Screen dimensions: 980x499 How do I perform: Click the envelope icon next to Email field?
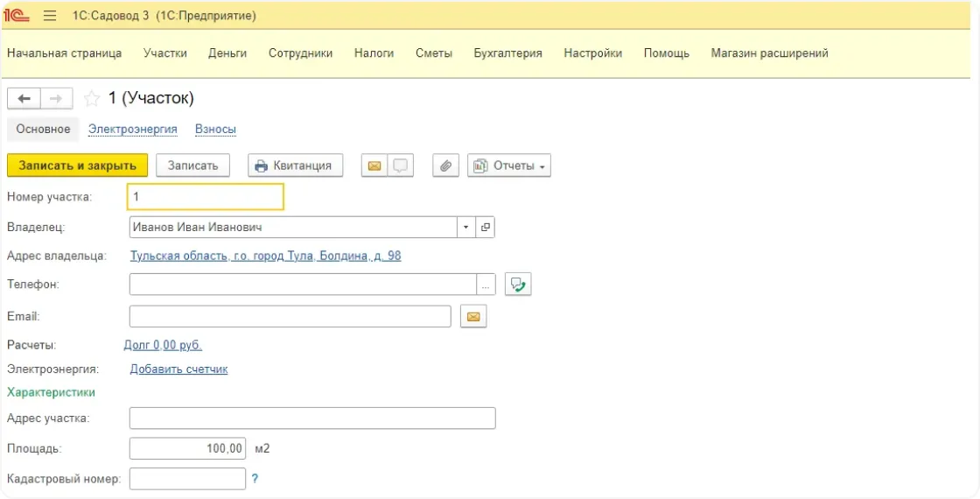(x=473, y=317)
